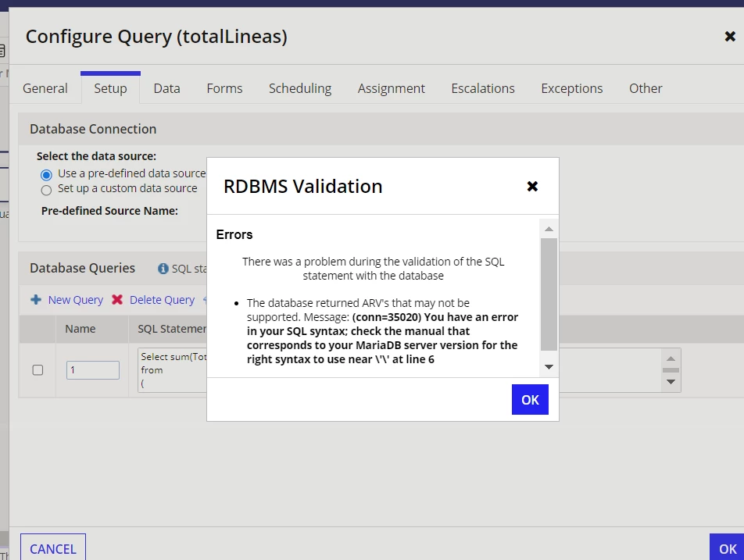This screenshot has height=560, width=744.
Task: Click the Delete Query link
Action: pos(162,300)
